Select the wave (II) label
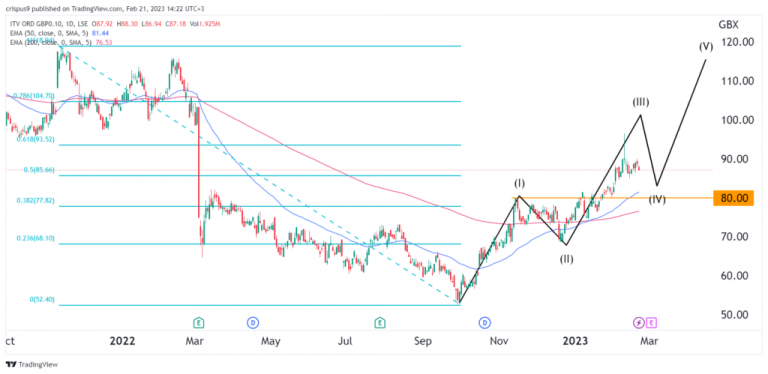The width and height of the screenshot is (768, 374). pos(567,259)
